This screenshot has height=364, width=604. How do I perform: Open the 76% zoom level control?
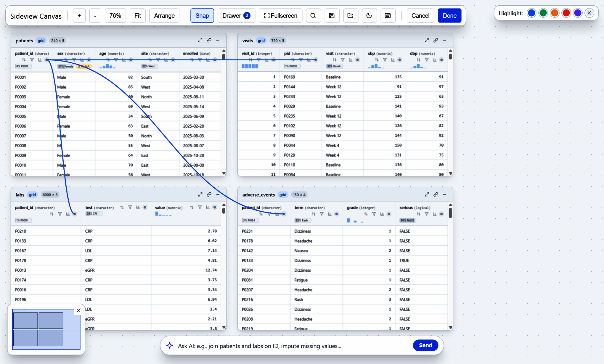115,16
